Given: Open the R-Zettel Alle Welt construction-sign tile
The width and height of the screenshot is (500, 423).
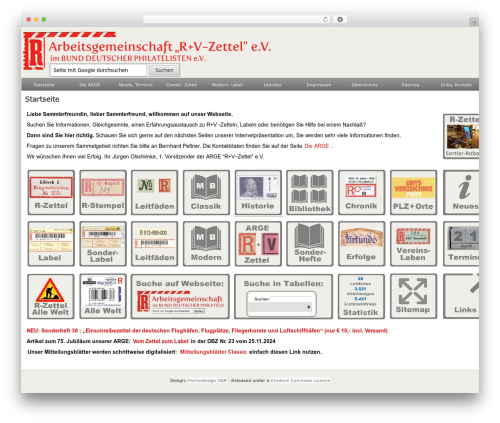Looking at the screenshot, I should 51,296.
